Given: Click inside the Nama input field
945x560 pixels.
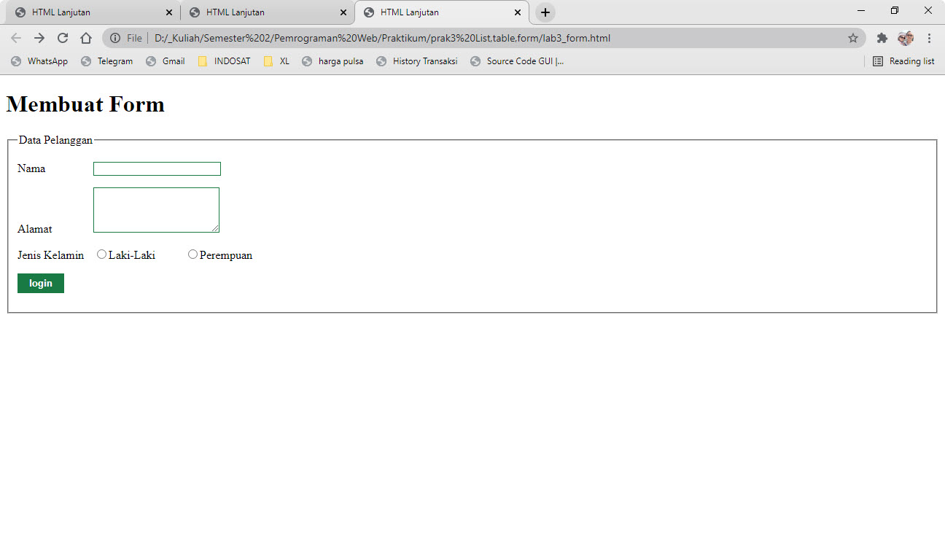Looking at the screenshot, I should tap(156, 168).
